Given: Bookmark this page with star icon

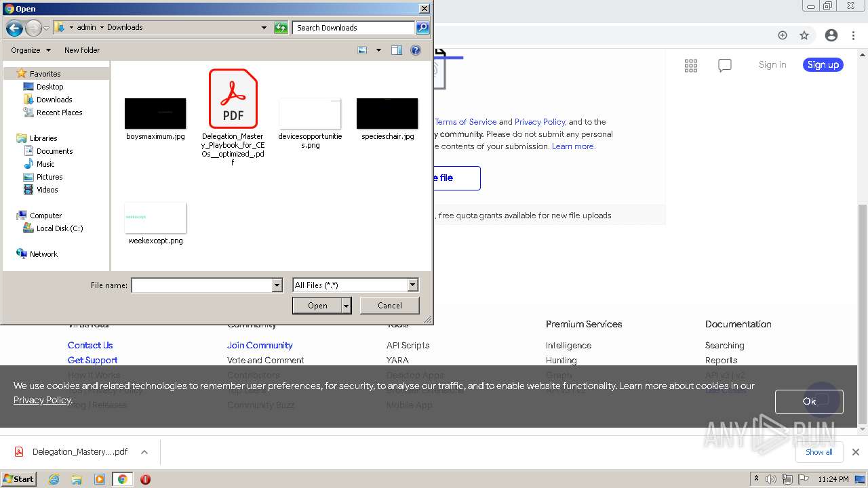Looking at the screenshot, I should point(804,35).
